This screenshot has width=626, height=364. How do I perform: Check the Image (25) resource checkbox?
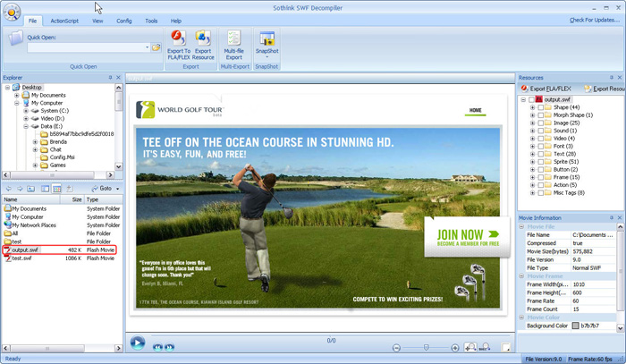pos(540,123)
